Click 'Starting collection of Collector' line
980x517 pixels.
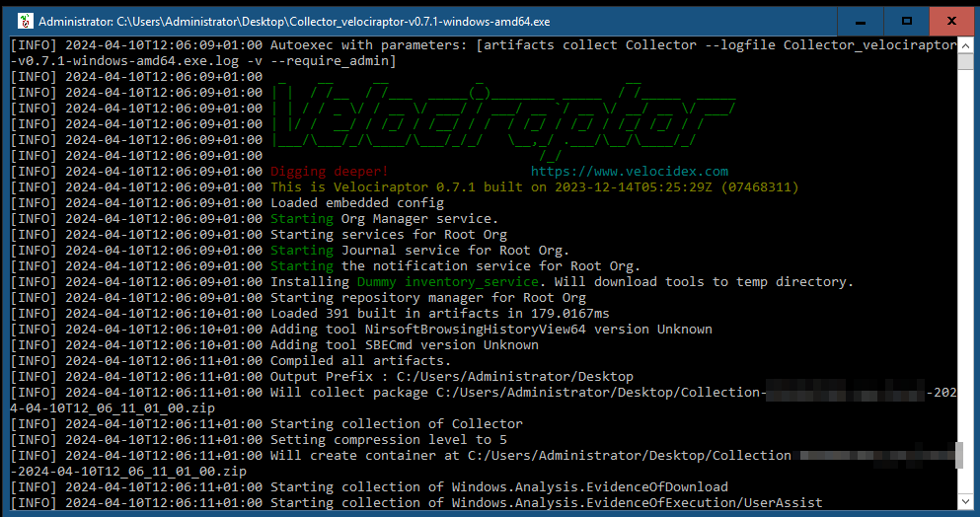[x=397, y=424]
